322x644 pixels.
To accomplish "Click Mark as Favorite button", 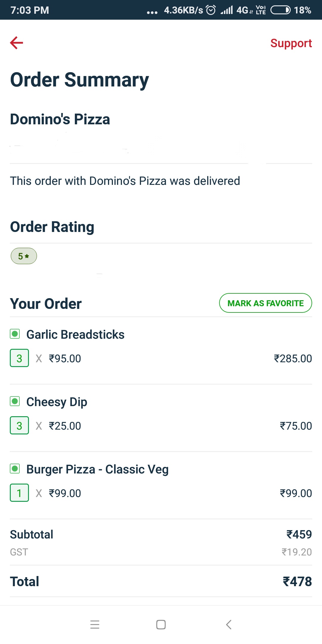I will click(265, 303).
